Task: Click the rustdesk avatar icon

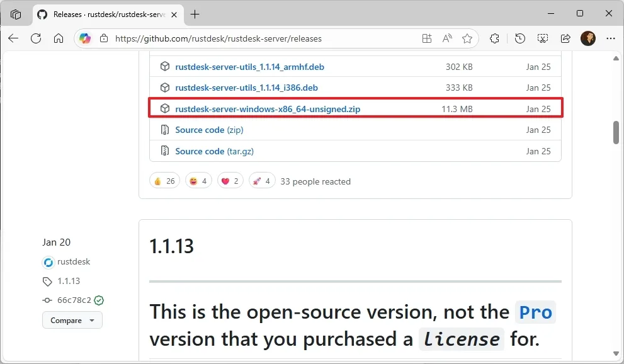Action: 48,263
